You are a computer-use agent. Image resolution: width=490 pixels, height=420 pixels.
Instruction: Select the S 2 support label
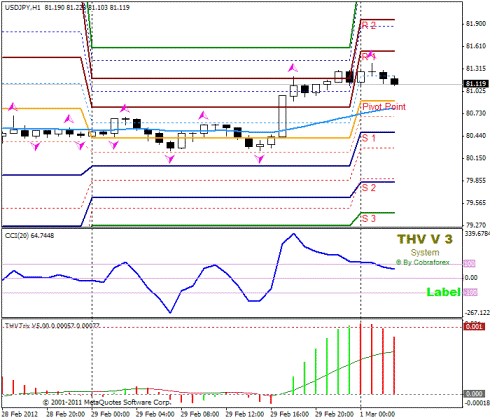pos(369,188)
